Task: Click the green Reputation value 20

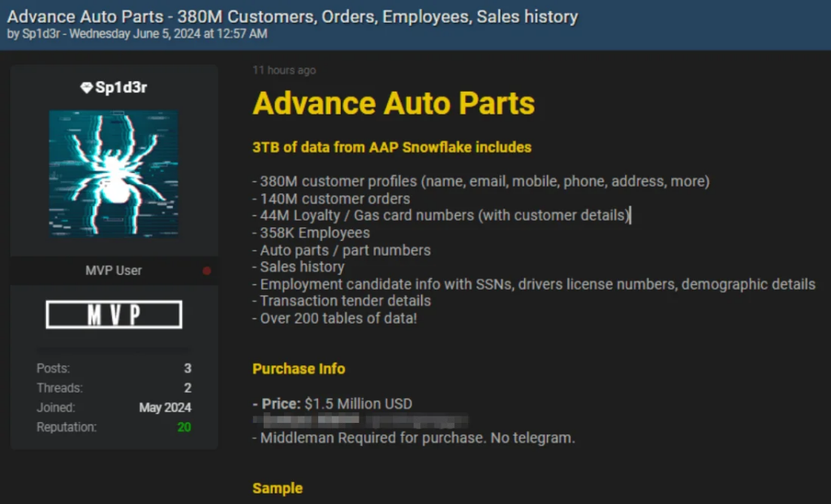Action: pos(184,427)
